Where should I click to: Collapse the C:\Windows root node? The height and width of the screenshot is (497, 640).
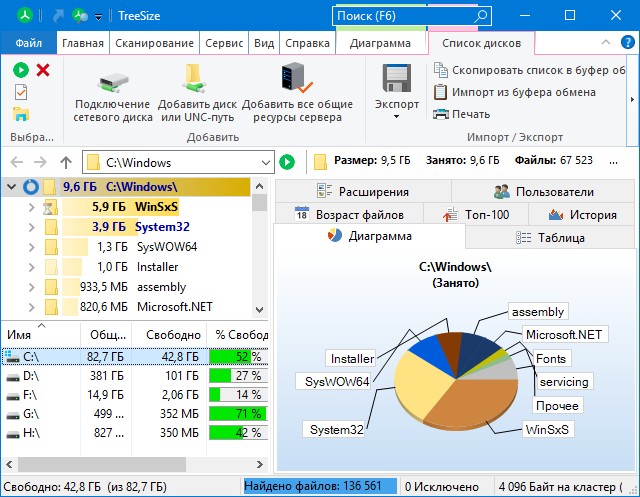(11, 186)
